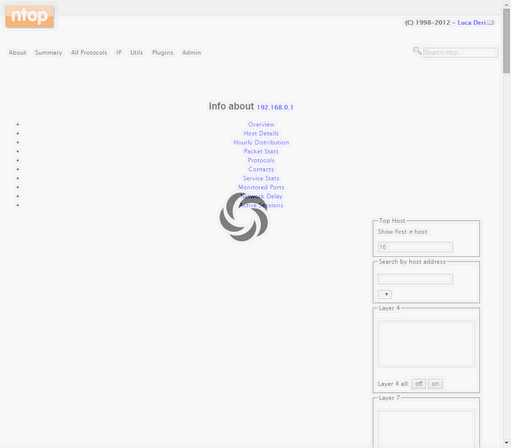Screen dimensions: 511x448
Task: Open the Host Details link
Action: click(x=261, y=133)
